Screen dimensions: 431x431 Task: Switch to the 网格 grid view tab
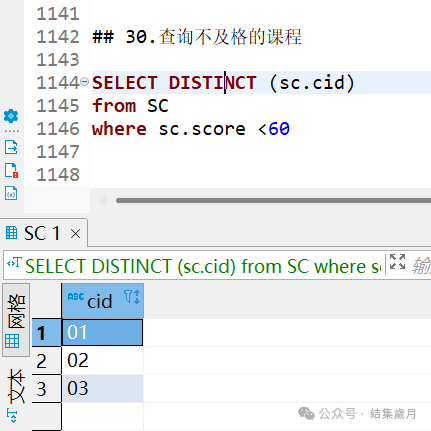point(16,320)
